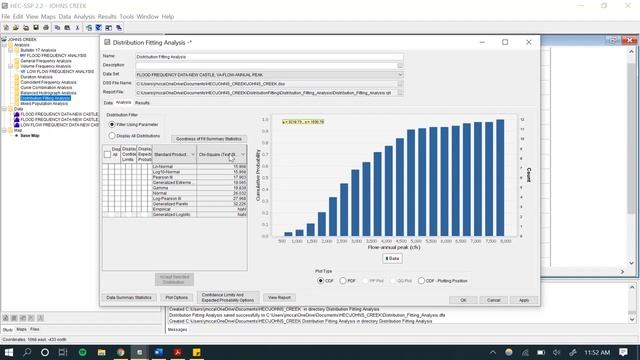Click the highlighted blue toolbar icon
Viewport: 640px width, 360px height.
pos(98,28)
